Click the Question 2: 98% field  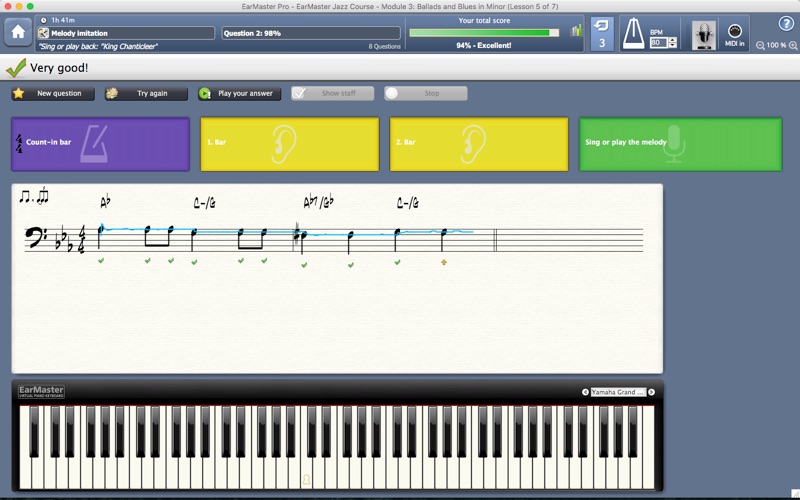tap(311, 33)
